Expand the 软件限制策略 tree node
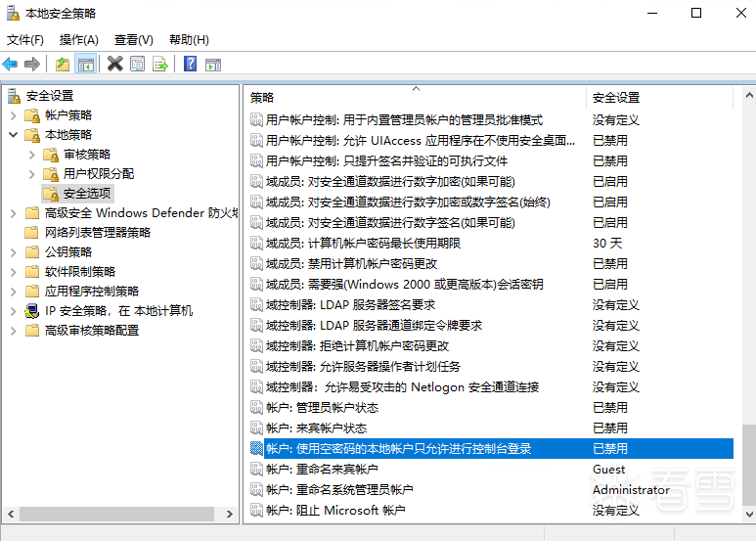756x541 pixels. [x=14, y=272]
